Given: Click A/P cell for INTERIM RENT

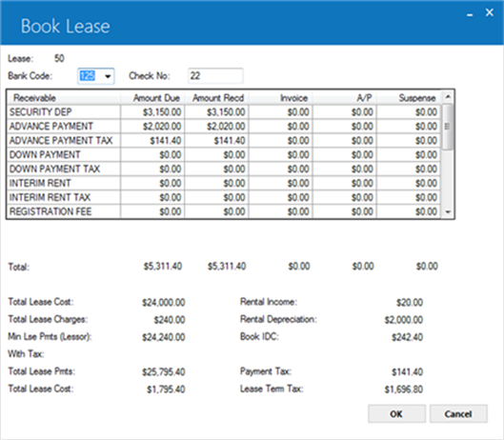Looking at the screenshot, I should (x=344, y=183).
